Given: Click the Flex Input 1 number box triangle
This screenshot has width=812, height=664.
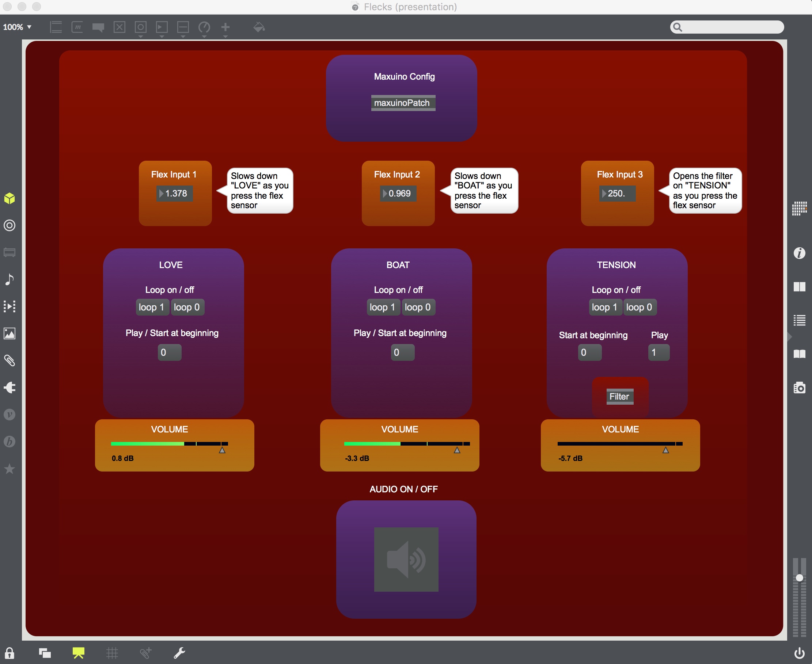Looking at the screenshot, I should pyautogui.click(x=161, y=194).
